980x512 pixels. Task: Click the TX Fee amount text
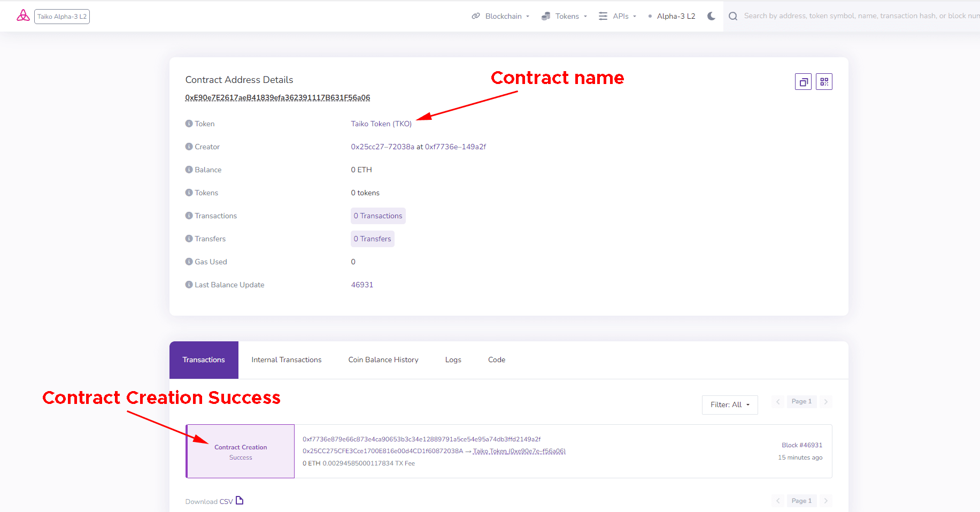(x=369, y=463)
